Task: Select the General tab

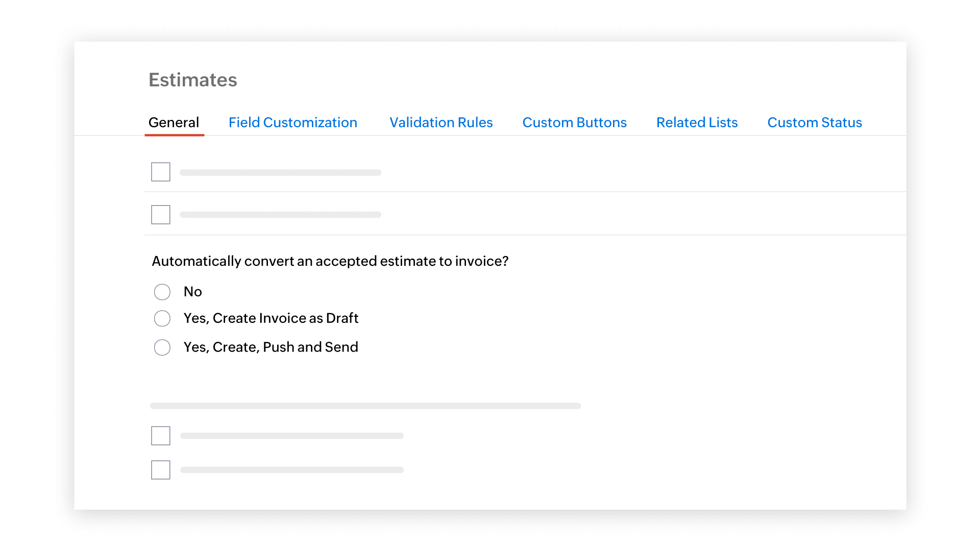Action: click(x=174, y=122)
